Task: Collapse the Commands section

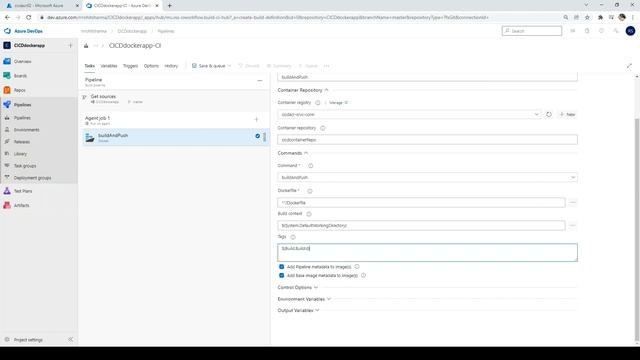Action: point(293,153)
